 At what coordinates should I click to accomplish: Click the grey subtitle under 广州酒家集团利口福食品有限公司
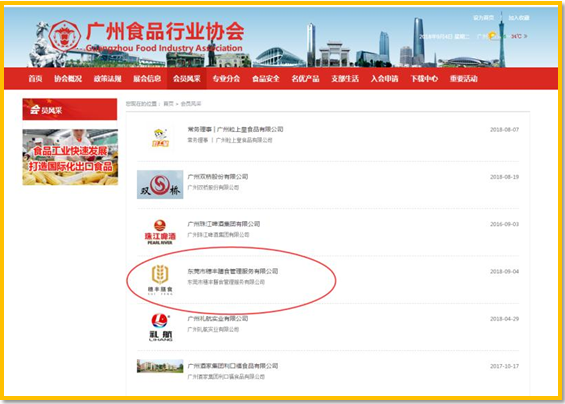[x=226, y=377]
